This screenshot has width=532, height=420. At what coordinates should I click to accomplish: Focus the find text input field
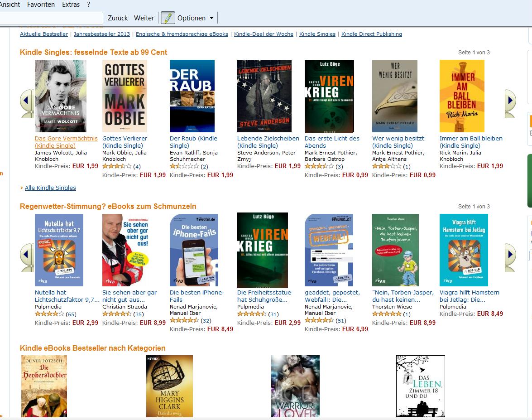pos(51,18)
